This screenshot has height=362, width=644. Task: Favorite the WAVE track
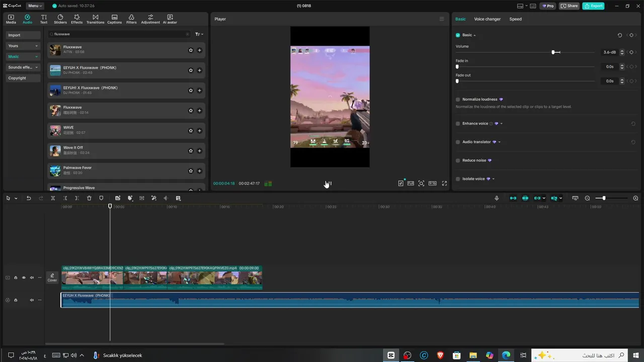click(191, 131)
